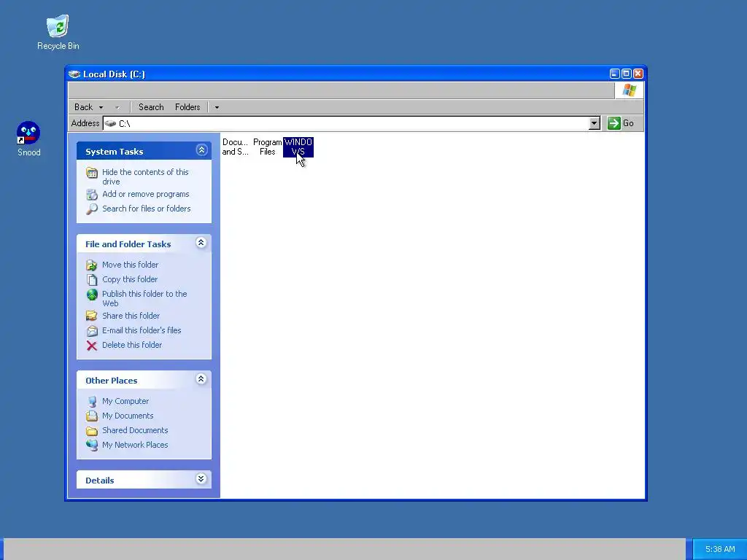
Task: Open the Back button history dropdown arrow
Action: pos(101,108)
